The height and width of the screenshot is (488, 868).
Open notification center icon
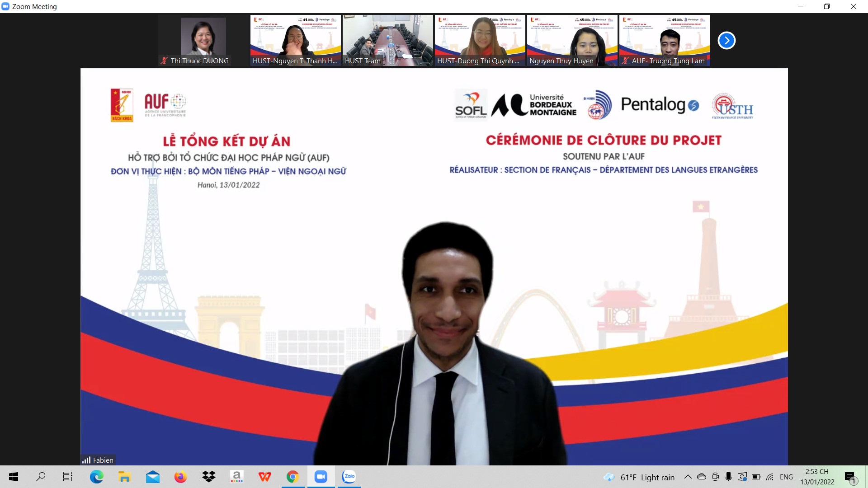850,477
